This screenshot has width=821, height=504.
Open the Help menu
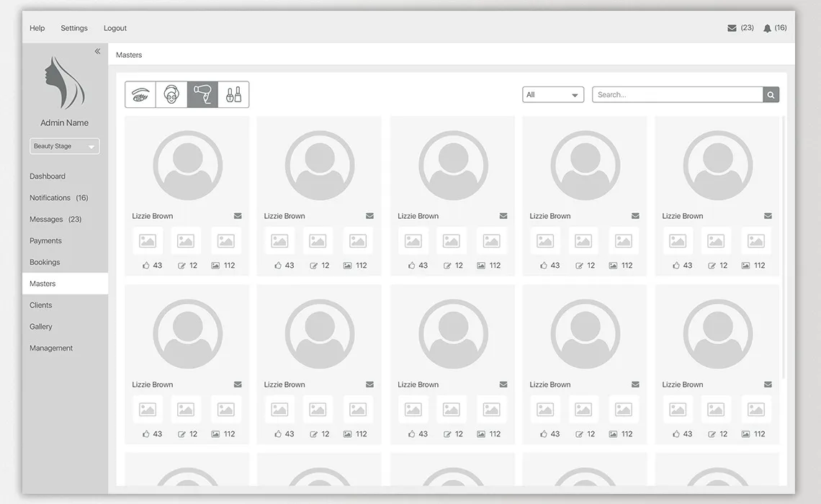[37, 28]
